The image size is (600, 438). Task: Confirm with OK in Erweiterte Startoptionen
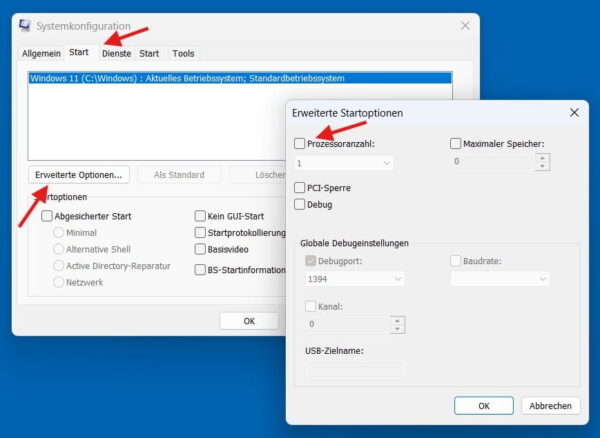484,405
